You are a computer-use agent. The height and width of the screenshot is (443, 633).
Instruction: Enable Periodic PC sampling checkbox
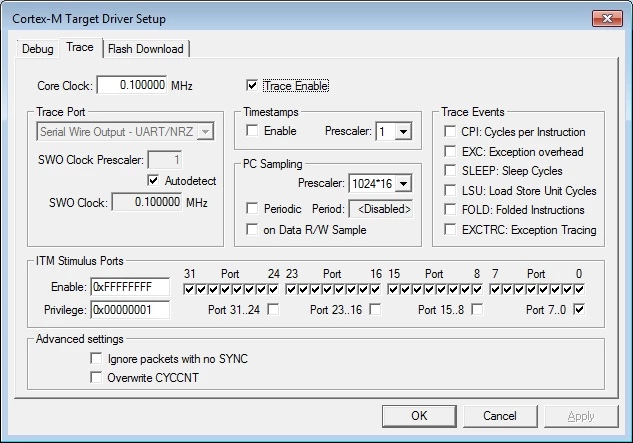(252, 208)
